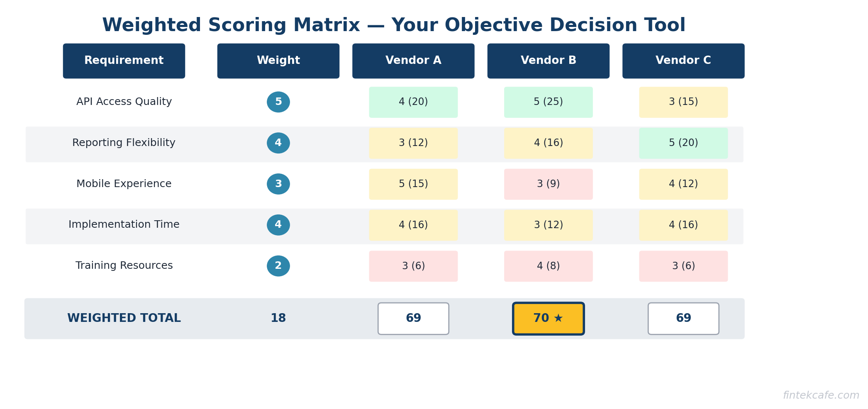868x409 pixels.
Task: Click the Requirement column header
Action: click(124, 61)
